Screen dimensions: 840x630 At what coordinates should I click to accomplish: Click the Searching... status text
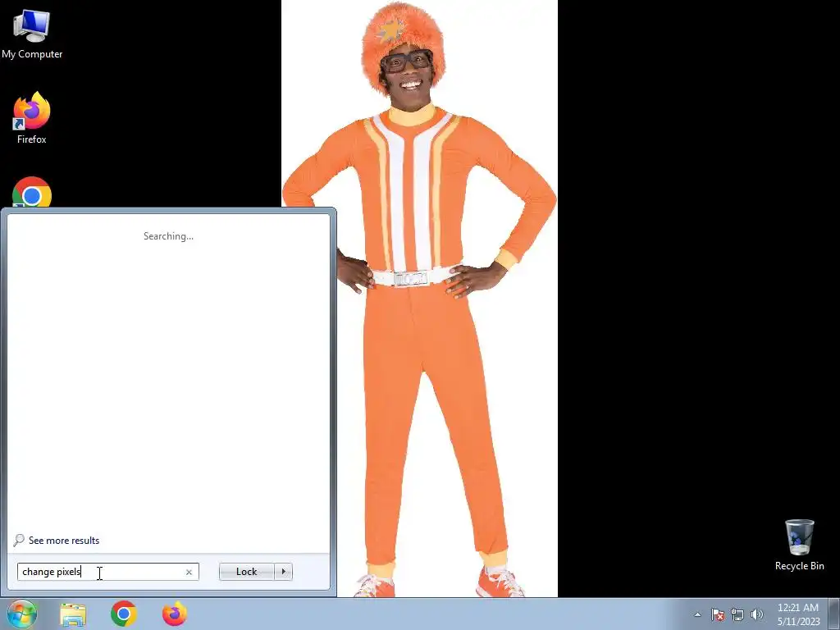168,236
